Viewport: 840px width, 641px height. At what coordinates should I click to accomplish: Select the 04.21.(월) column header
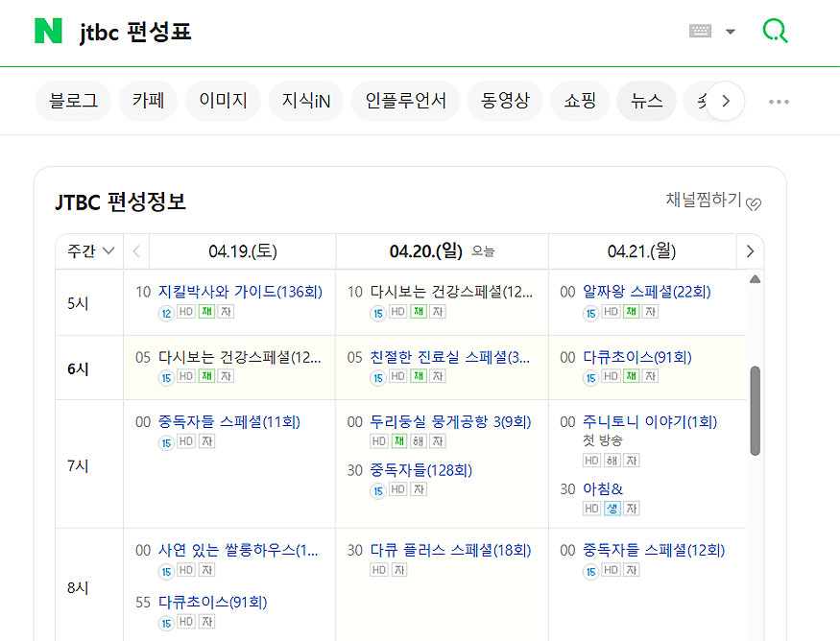click(642, 251)
